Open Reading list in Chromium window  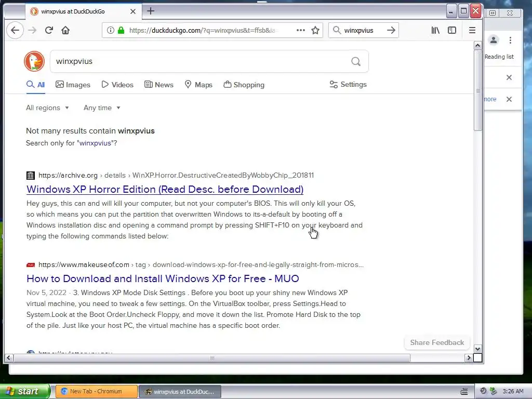pyautogui.click(x=499, y=57)
